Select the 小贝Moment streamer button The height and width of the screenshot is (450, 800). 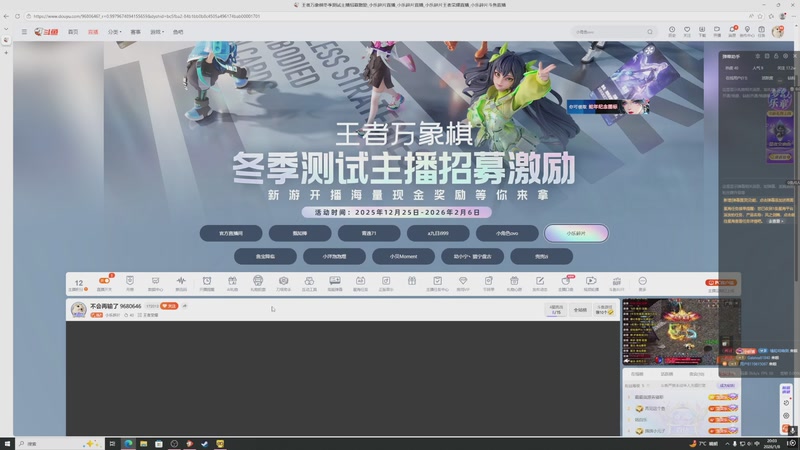pyautogui.click(x=403, y=256)
